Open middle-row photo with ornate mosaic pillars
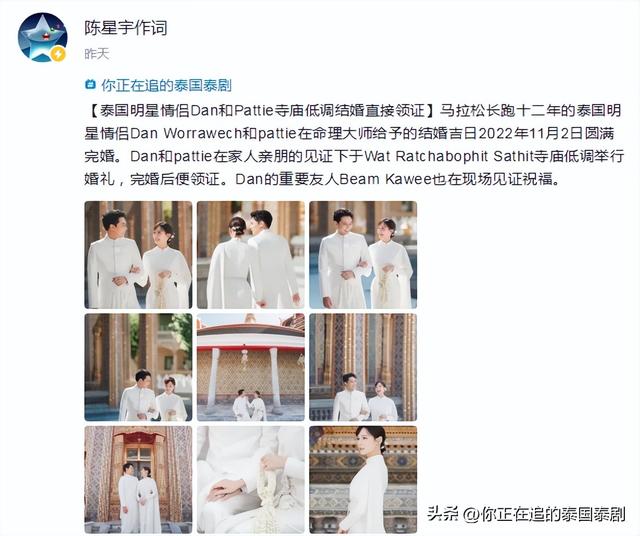Image resolution: width=640 pixels, height=536 pixels. (x=363, y=367)
